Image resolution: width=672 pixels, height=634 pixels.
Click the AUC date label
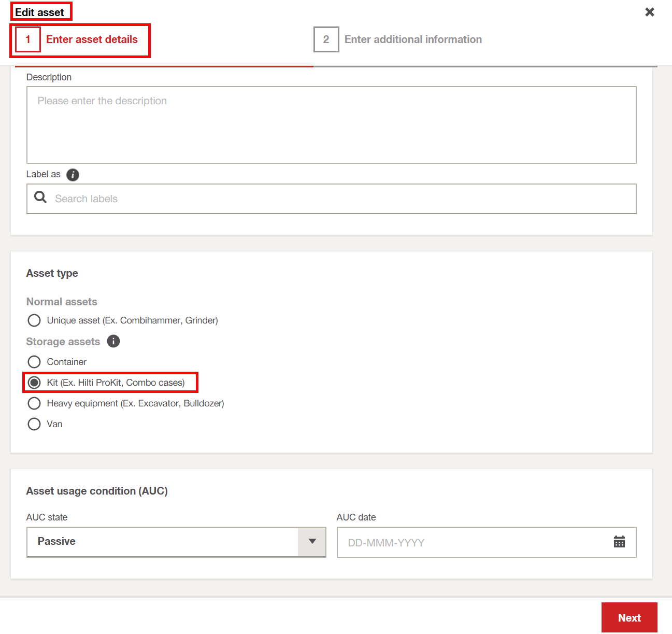(356, 517)
